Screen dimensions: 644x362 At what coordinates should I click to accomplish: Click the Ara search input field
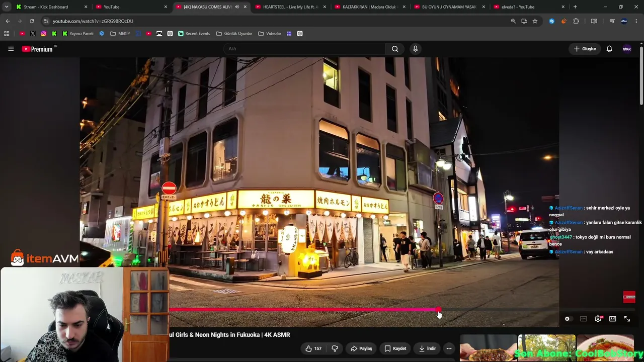click(x=304, y=49)
